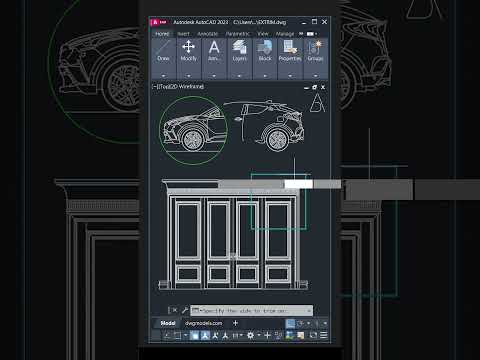
Task: Click the Groups panel icon
Action: [315, 47]
